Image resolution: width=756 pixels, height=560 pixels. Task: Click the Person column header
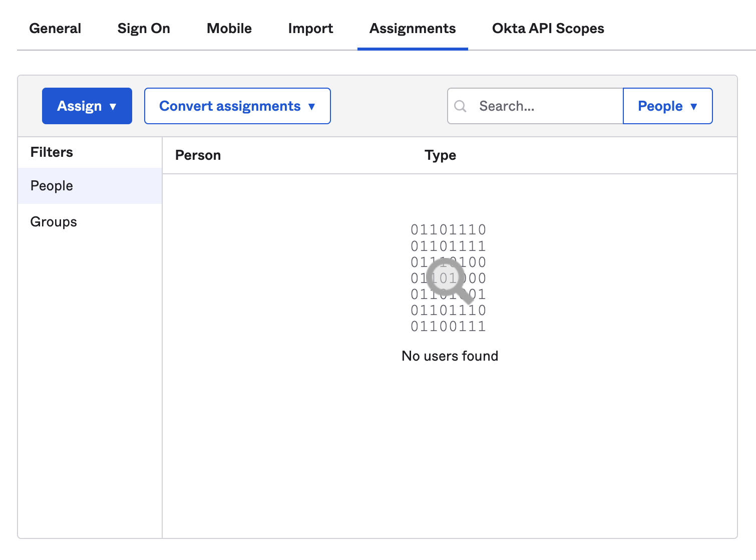(x=198, y=155)
